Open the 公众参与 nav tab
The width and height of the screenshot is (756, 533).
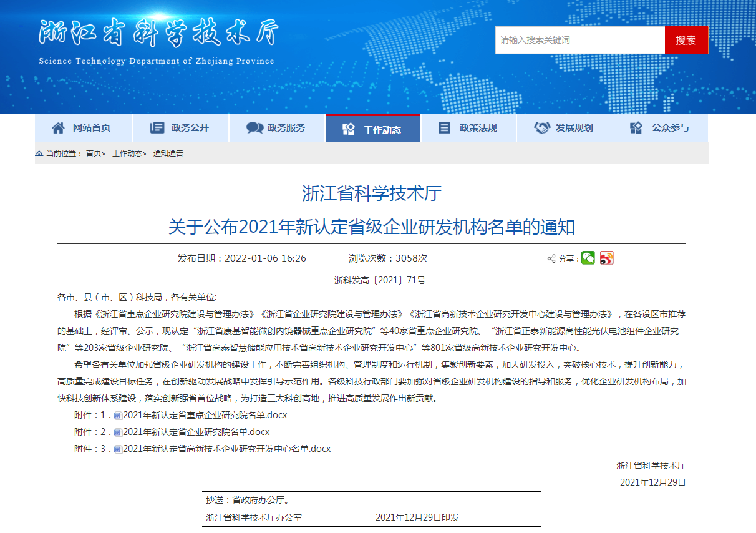click(661, 128)
